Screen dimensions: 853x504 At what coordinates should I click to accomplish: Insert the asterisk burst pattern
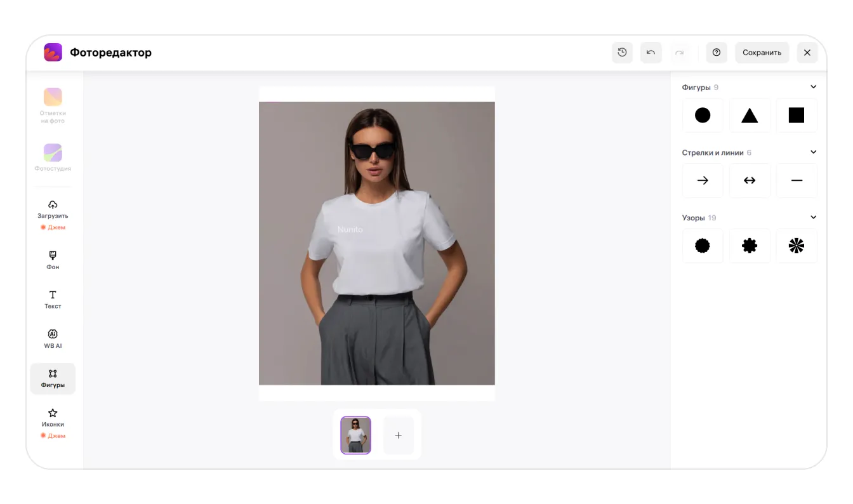(x=797, y=246)
